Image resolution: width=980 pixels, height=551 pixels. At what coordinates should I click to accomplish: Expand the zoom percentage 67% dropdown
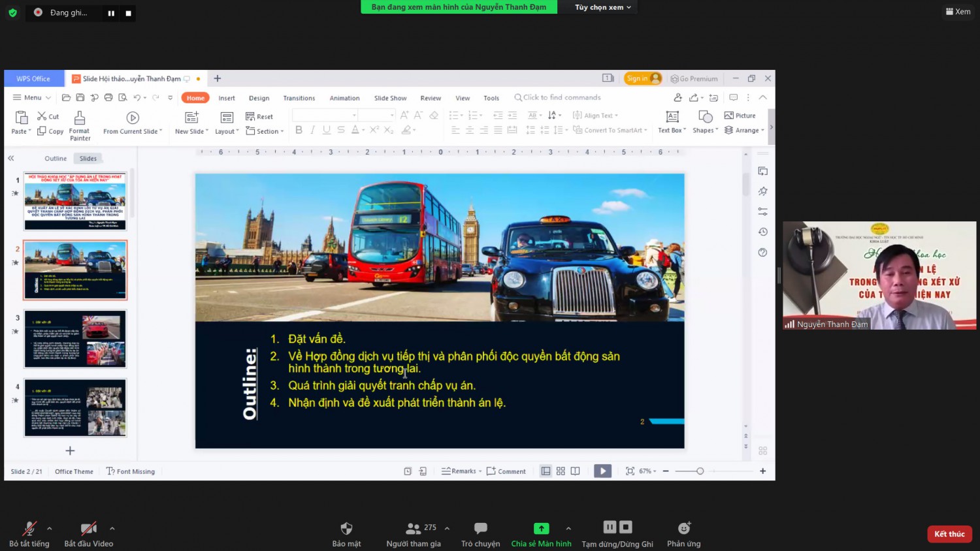click(x=647, y=471)
